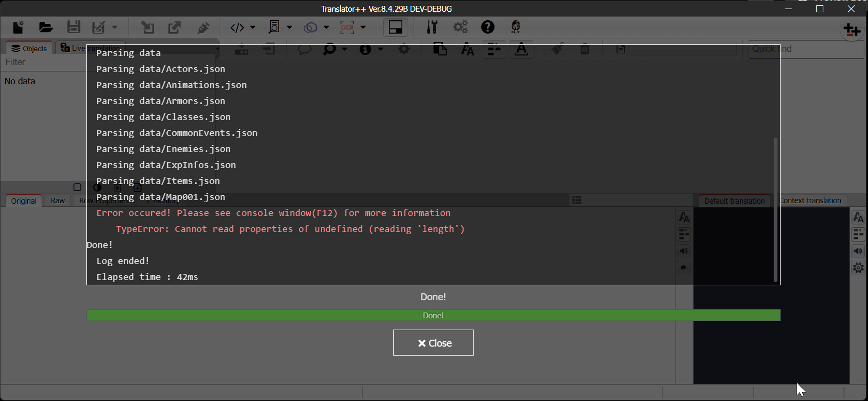Expand the OCR dropdown arrow
This screenshot has height=401, width=868.
(363, 27)
